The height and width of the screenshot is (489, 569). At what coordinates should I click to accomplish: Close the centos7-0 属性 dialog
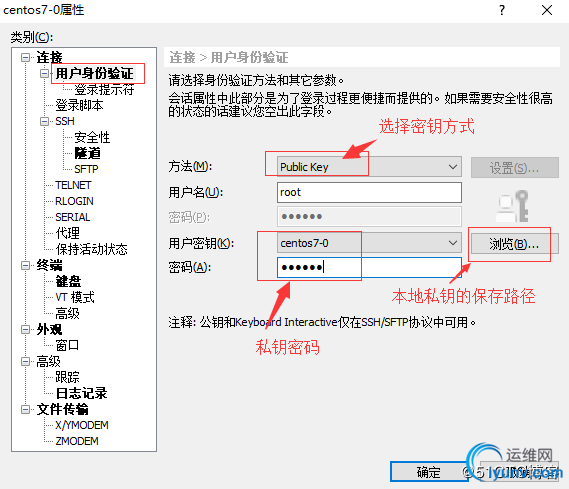point(547,10)
